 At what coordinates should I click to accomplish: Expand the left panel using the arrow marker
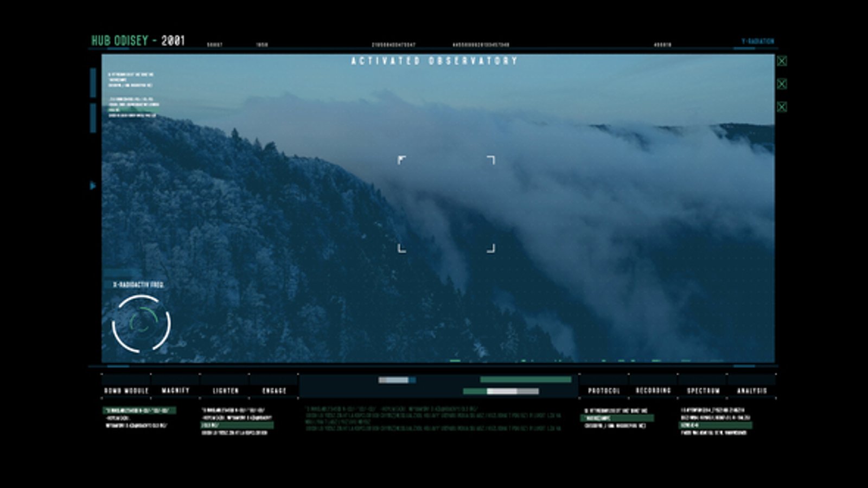point(92,186)
